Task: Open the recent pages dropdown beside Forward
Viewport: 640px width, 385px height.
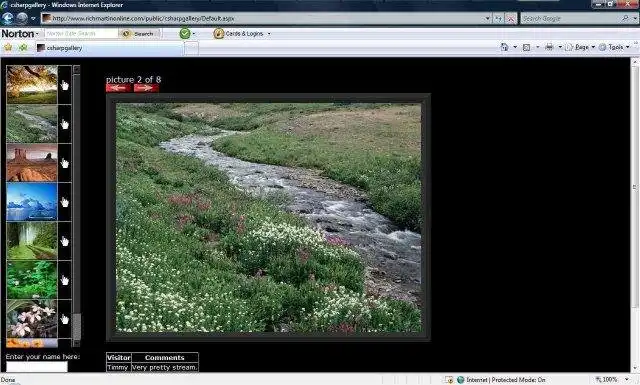Action: click(33, 19)
